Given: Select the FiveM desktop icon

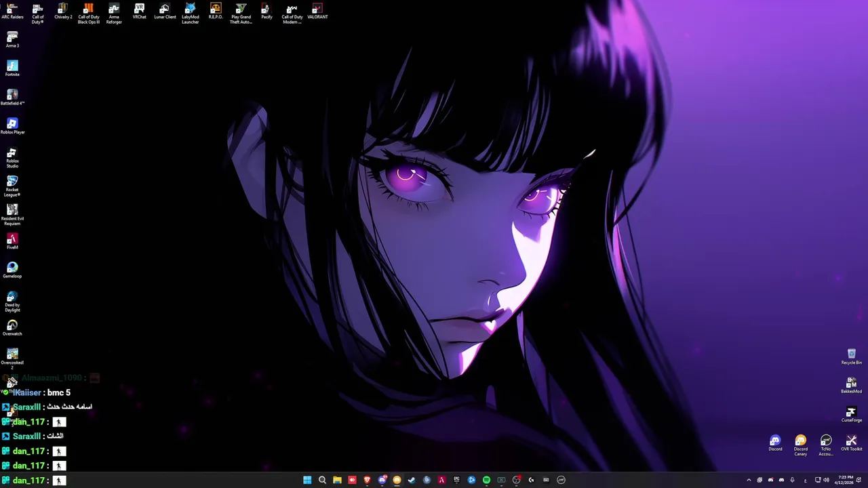Looking at the screenshot, I should pos(12,241).
